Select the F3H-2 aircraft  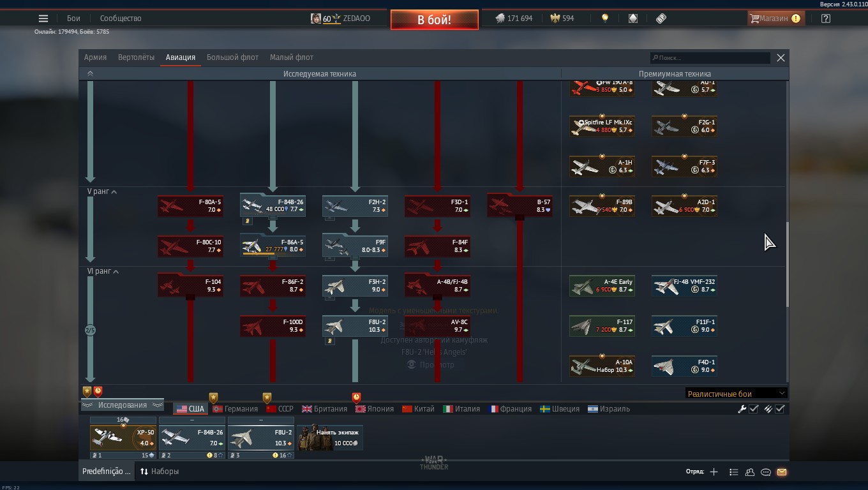355,286
